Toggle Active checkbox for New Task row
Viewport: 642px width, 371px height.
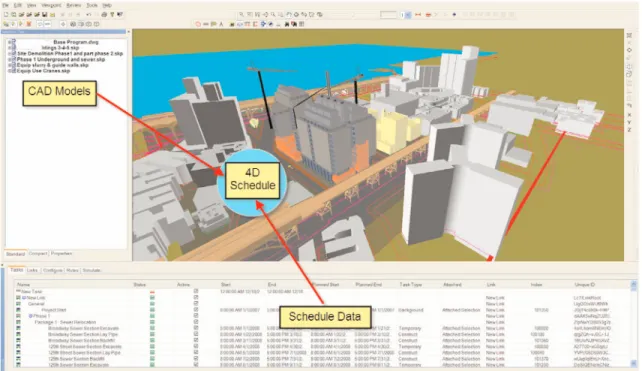196,291
